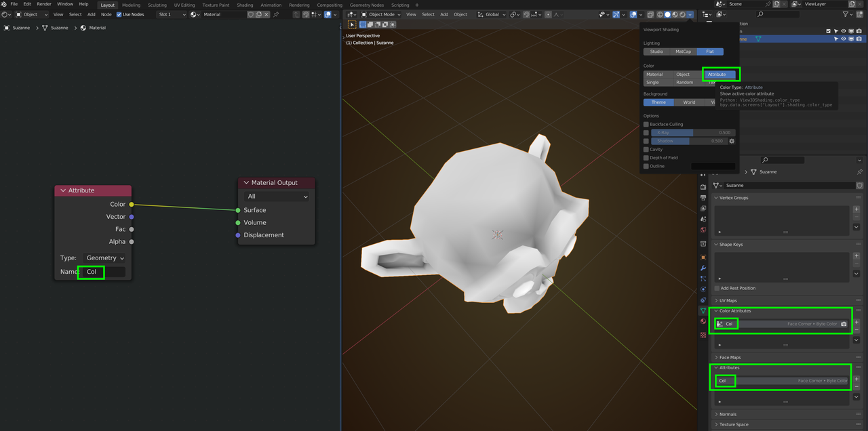Enable the Add Rest Position checkbox

[x=717, y=288]
